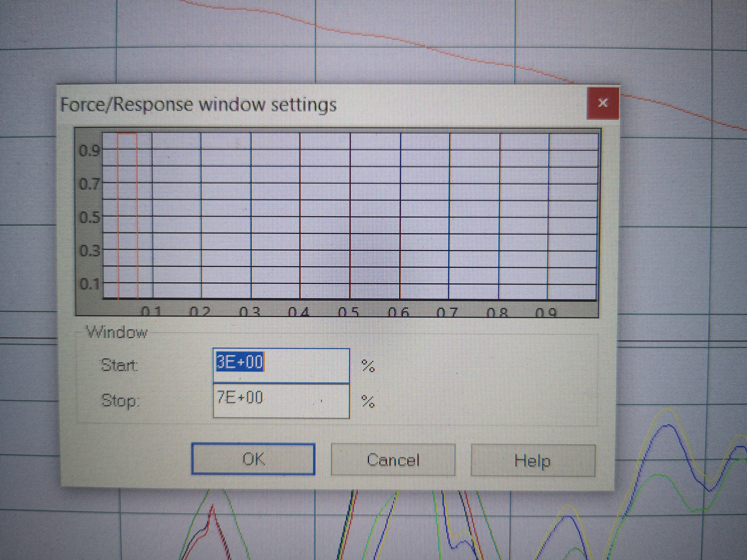Screen dimensions: 747x560
Task: Open Help for window settings
Action: coord(533,461)
